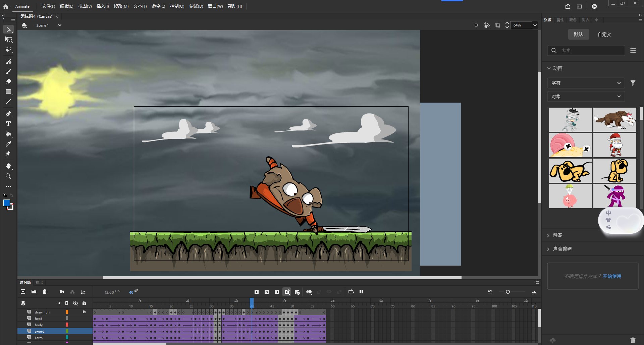
Task: Open the 窗口(W) menu
Action: (215, 6)
